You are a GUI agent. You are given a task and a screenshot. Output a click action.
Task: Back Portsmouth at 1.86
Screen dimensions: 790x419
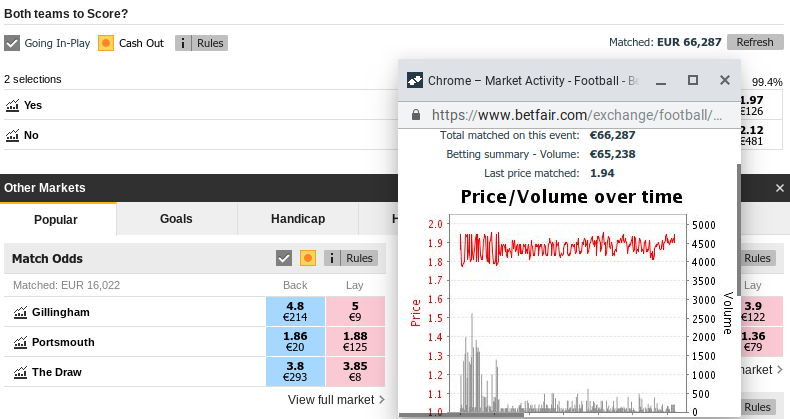click(295, 341)
